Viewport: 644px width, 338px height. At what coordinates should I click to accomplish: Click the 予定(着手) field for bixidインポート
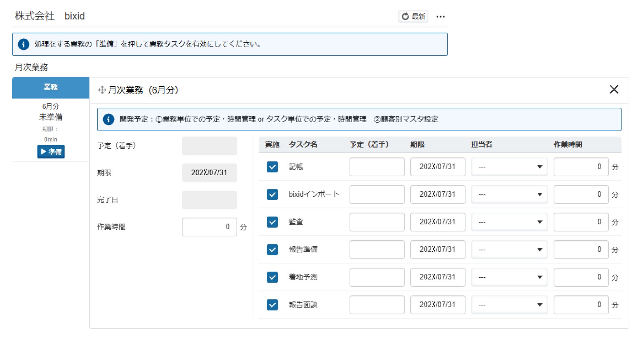377,194
